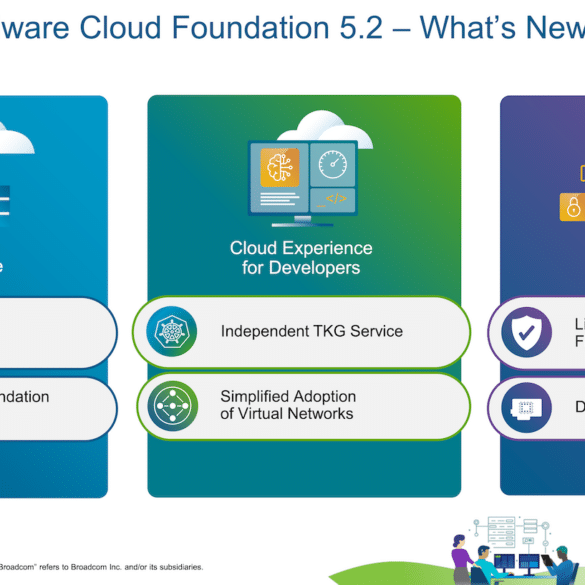585x585 pixels.
Task: Click the orange brain AI tile on the monitor
Action: pyautogui.click(x=280, y=167)
